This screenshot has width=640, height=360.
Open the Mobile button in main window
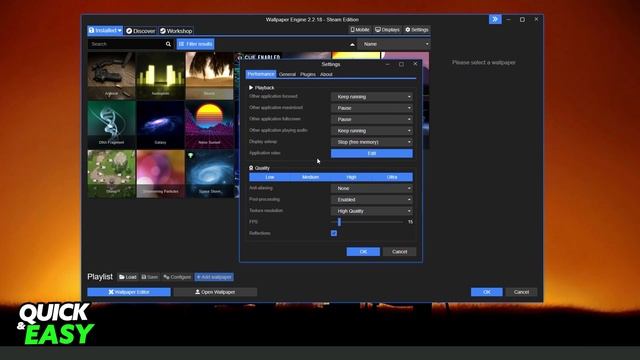[360, 30]
